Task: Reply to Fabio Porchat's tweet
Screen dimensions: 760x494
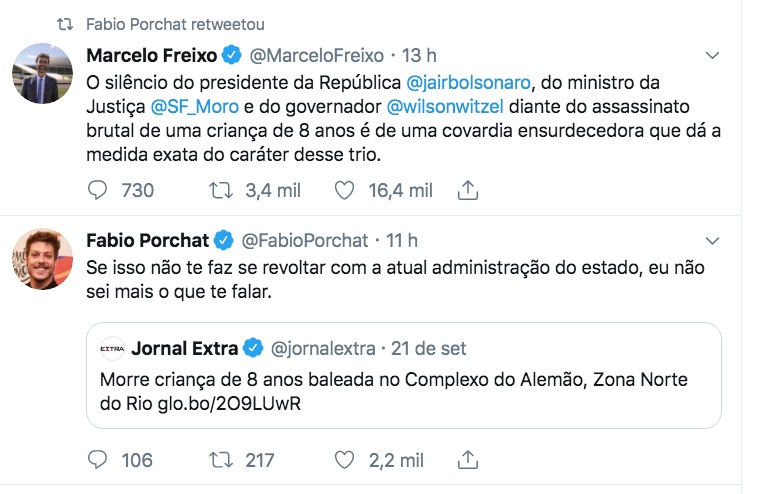Action: 98,459
